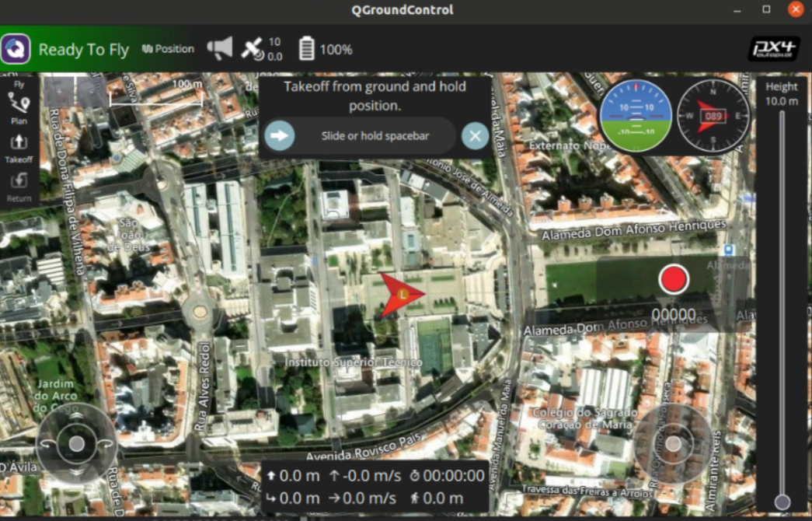Minimize the QGroundControl window
Image resolution: width=812 pixels, height=521 pixels.
tap(737, 9)
